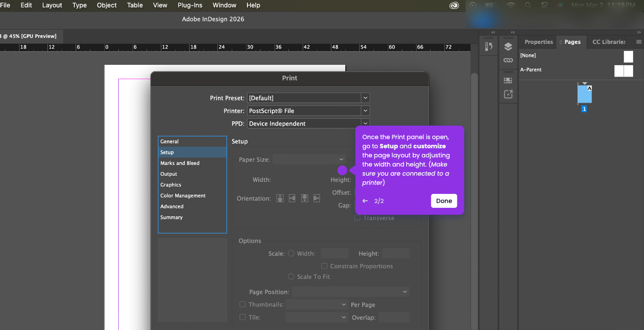The height and width of the screenshot is (330, 644).
Task: Select the page 1 thumbnail
Action: 584,94
